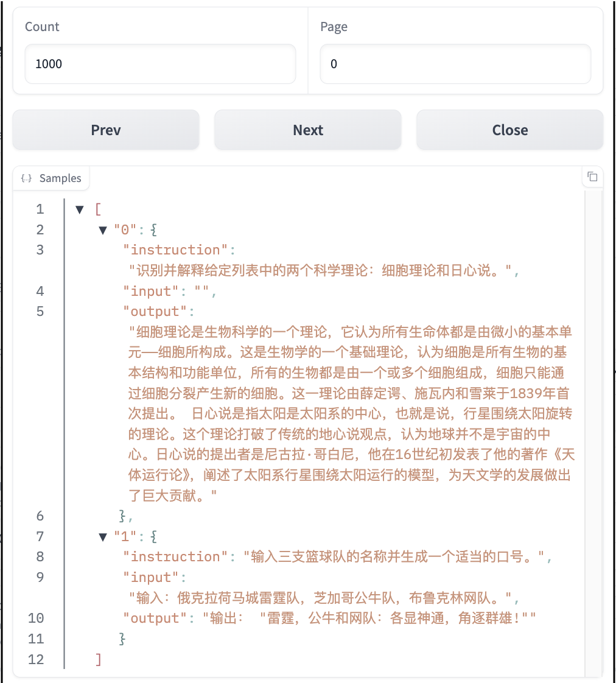
Task: Click the Prev button
Action: (x=105, y=129)
